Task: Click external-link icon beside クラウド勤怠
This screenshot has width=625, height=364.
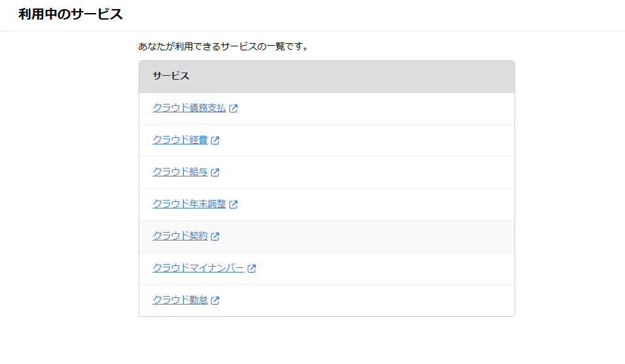Action: [x=215, y=300]
